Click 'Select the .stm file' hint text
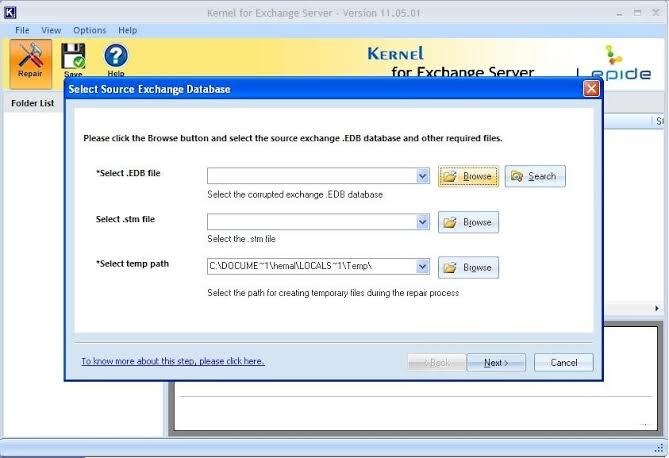Screen dimensions: 669x458 click(x=241, y=239)
